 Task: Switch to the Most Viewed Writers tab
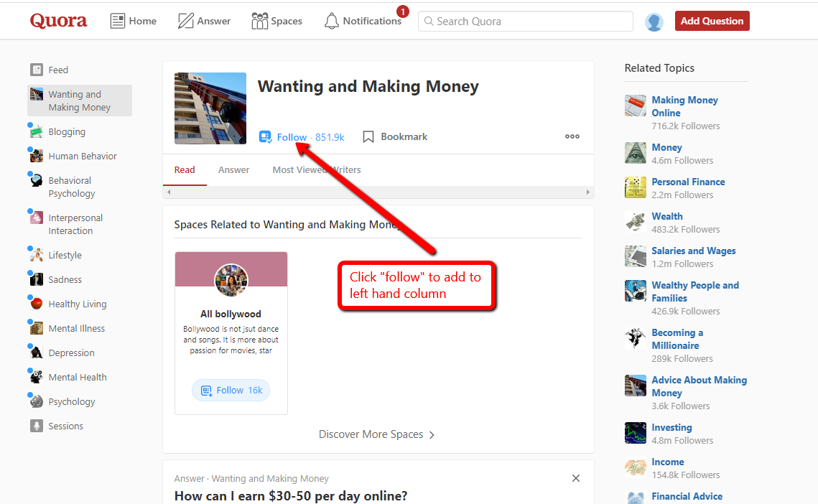(317, 169)
